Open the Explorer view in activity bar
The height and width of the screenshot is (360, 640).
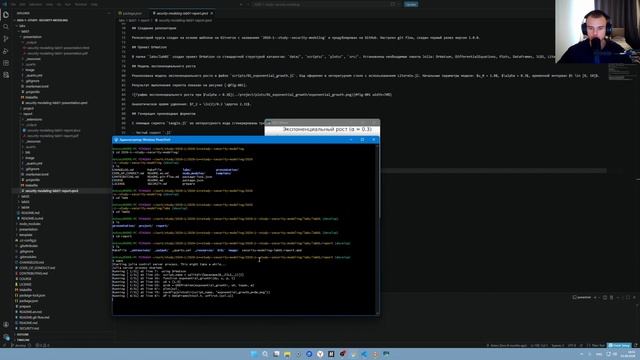coord(6,15)
